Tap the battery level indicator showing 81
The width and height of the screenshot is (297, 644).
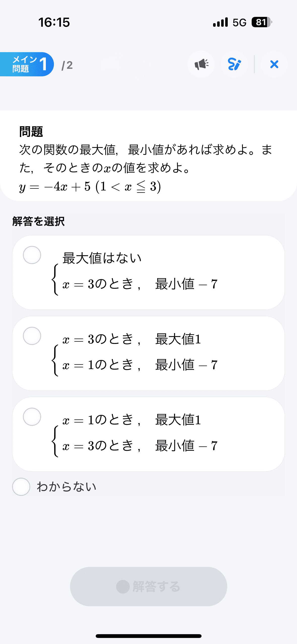tap(261, 22)
